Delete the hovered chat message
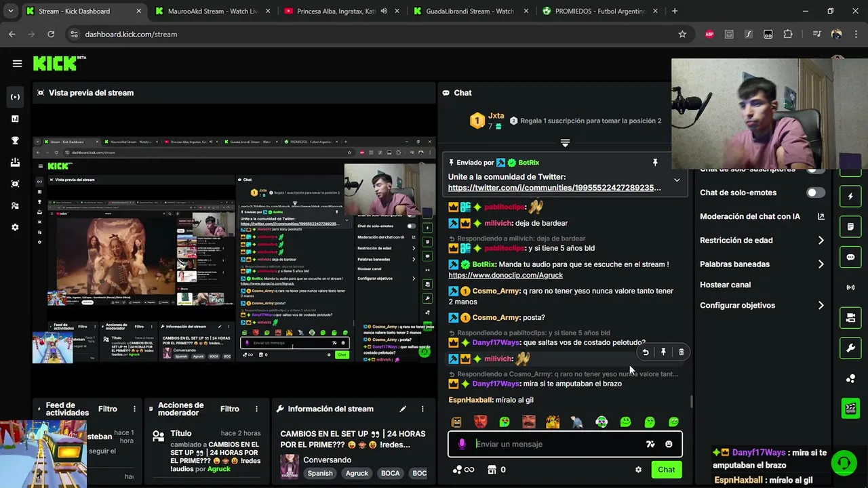Screen dimensions: 868x488 pyautogui.click(x=681, y=352)
